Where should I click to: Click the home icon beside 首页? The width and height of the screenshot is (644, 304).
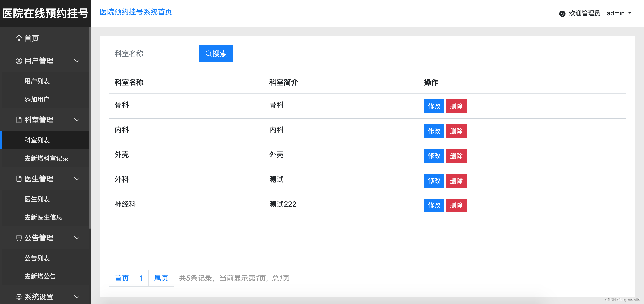19,38
